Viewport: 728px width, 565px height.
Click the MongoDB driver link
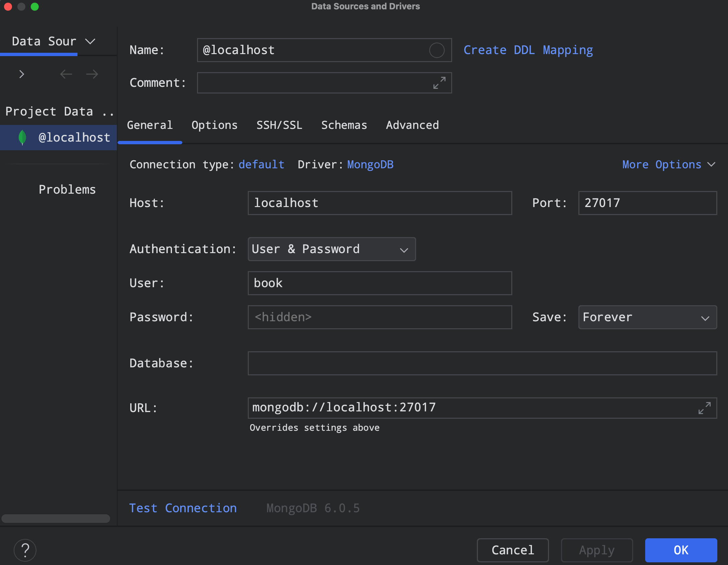click(x=370, y=165)
